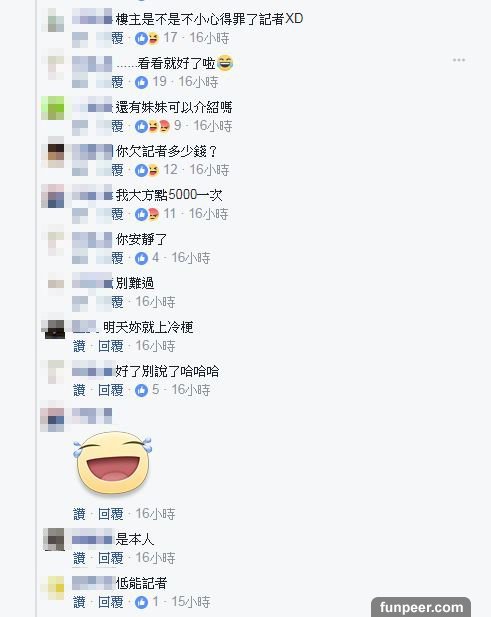491x617 pixels.
Task: View reactions on the 我大方點5000一次 comment
Action: [147, 214]
